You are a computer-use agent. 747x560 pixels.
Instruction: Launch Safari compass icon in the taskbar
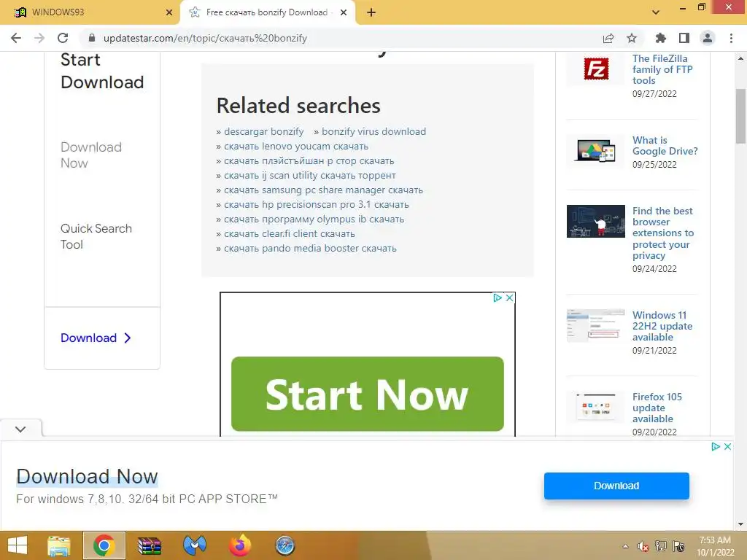[285, 545]
